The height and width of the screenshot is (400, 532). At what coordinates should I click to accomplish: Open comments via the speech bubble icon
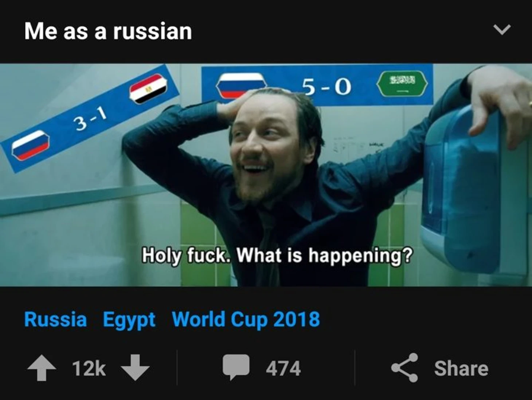point(236,367)
